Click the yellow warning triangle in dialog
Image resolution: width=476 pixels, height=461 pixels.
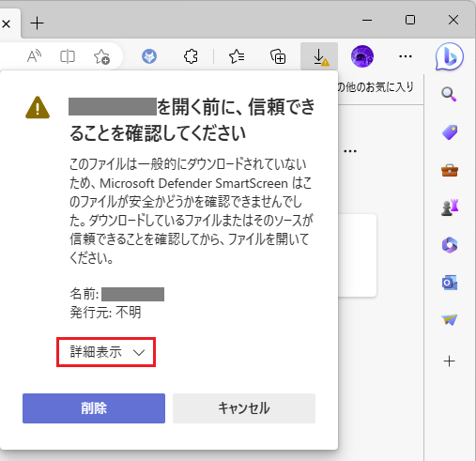[38, 108]
